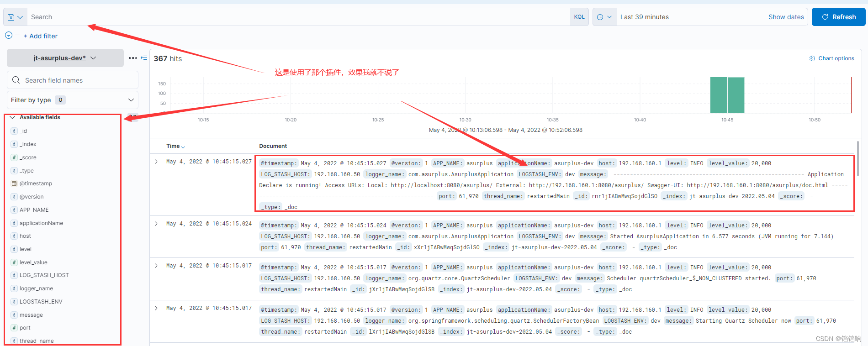Select the LOG_STASH_HOST field
868x346 pixels.
pos(44,275)
